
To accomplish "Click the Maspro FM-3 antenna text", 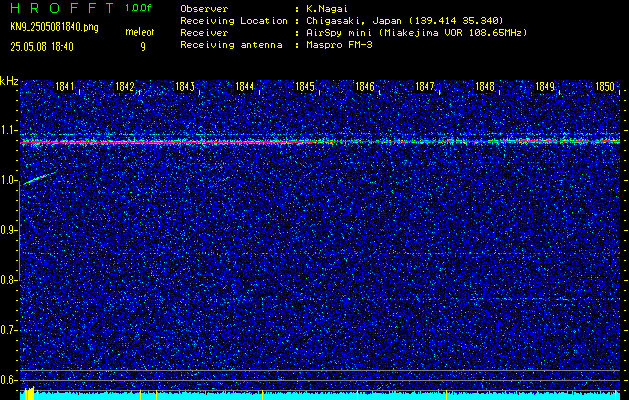I will pyautogui.click(x=339, y=45).
